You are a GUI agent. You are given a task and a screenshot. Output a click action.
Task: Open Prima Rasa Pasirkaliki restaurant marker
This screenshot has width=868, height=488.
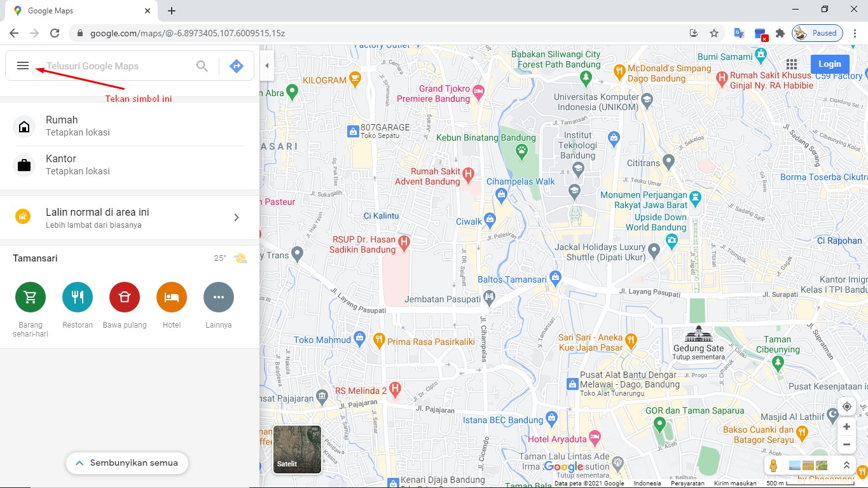click(x=379, y=340)
